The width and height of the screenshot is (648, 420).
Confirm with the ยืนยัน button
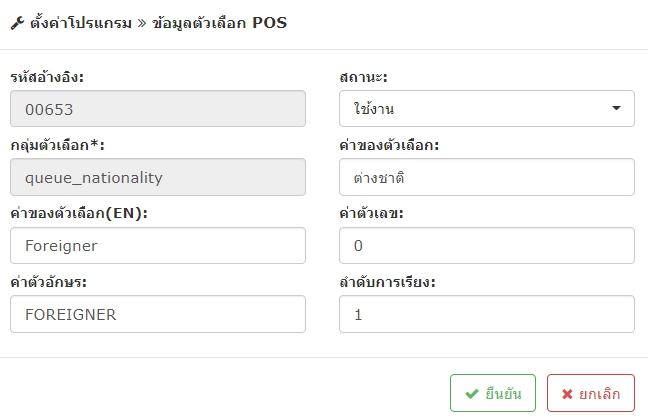493,393
